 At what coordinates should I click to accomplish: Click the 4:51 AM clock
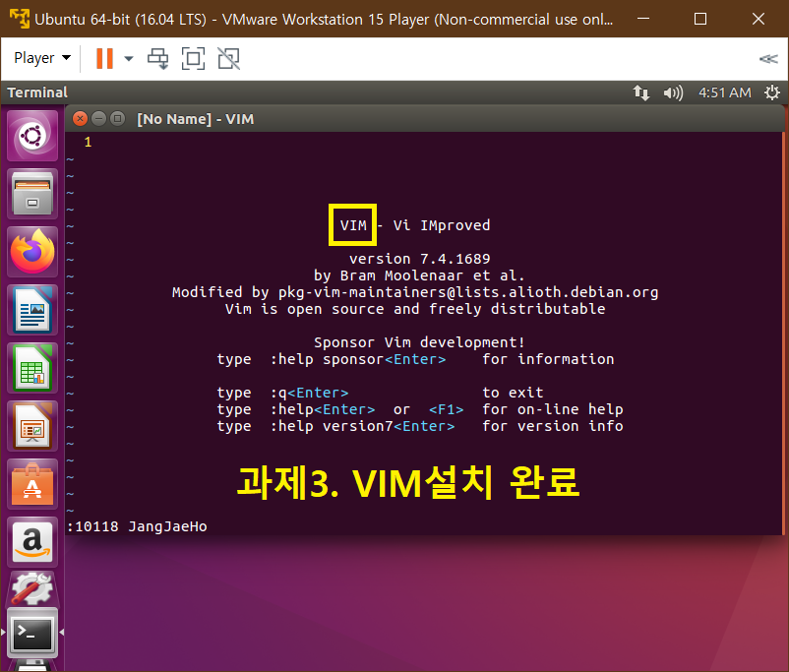725,92
